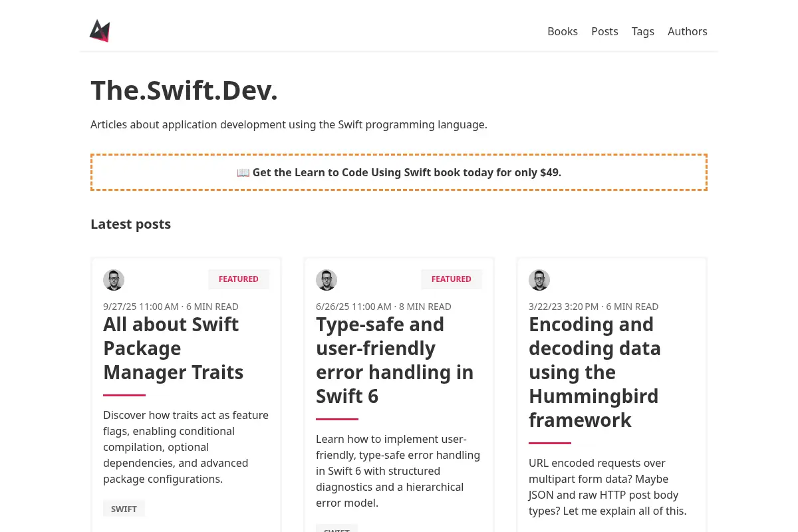Go to the Tags page
The width and height of the screenshot is (798, 532).
[643, 31]
